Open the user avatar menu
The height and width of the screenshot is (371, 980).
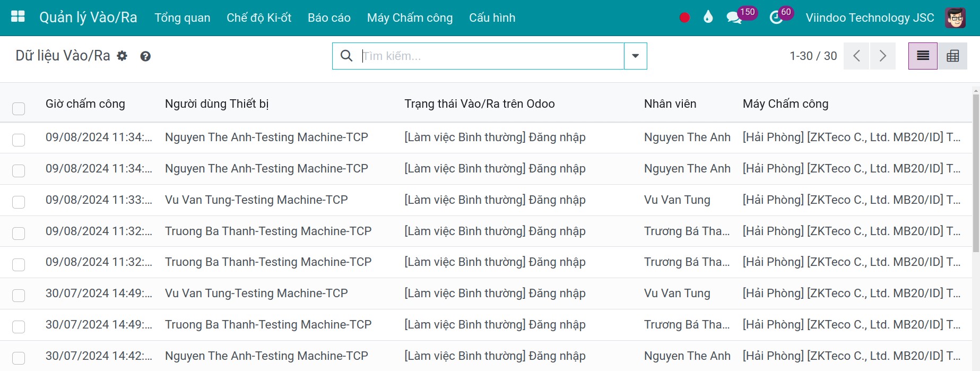pyautogui.click(x=955, y=18)
